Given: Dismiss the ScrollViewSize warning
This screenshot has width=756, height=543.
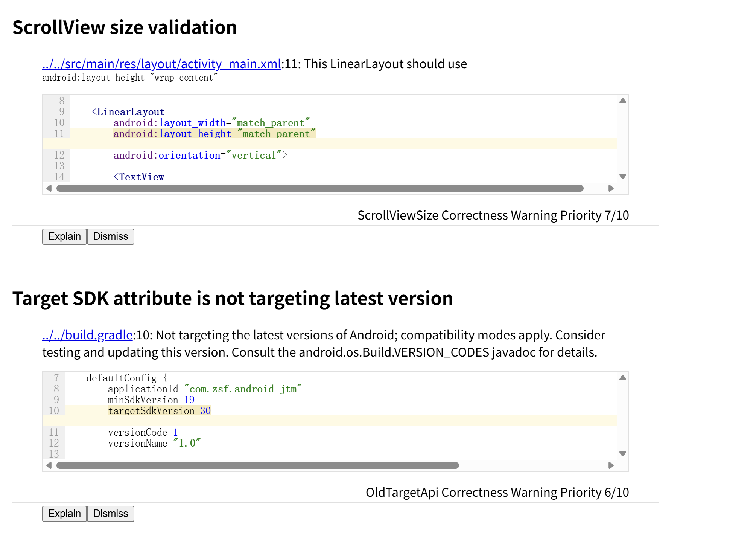Looking at the screenshot, I should click(x=110, y=236).
